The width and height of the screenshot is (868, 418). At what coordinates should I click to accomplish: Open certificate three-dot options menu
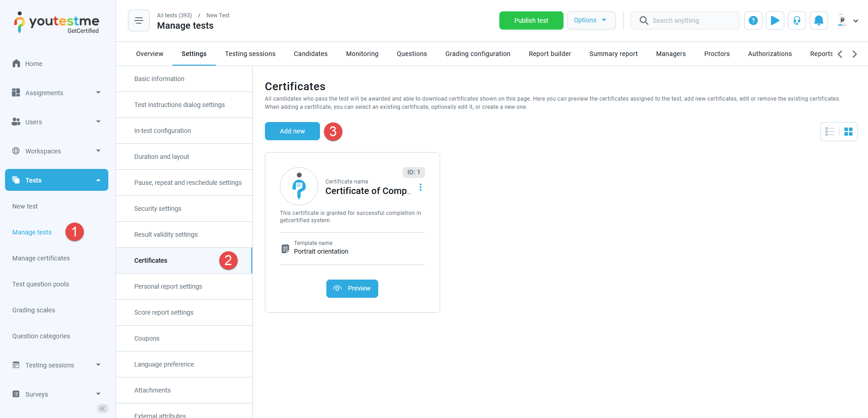[x=420, y=187]
